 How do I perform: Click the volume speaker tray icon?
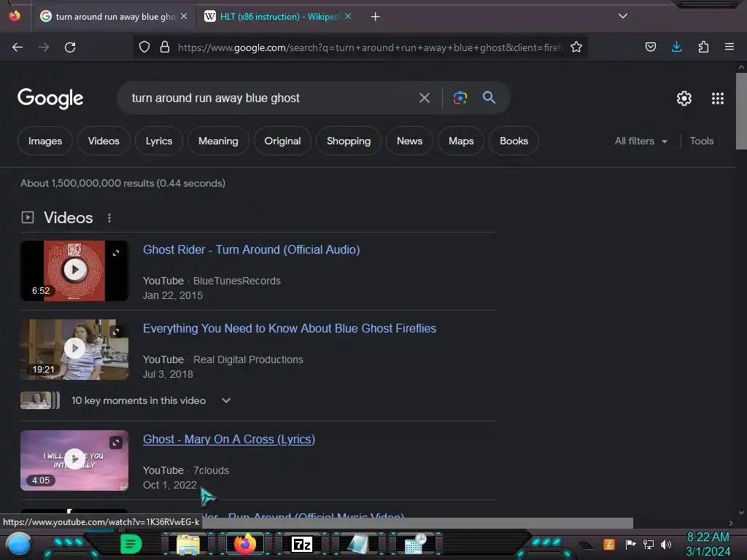(666, 544)
